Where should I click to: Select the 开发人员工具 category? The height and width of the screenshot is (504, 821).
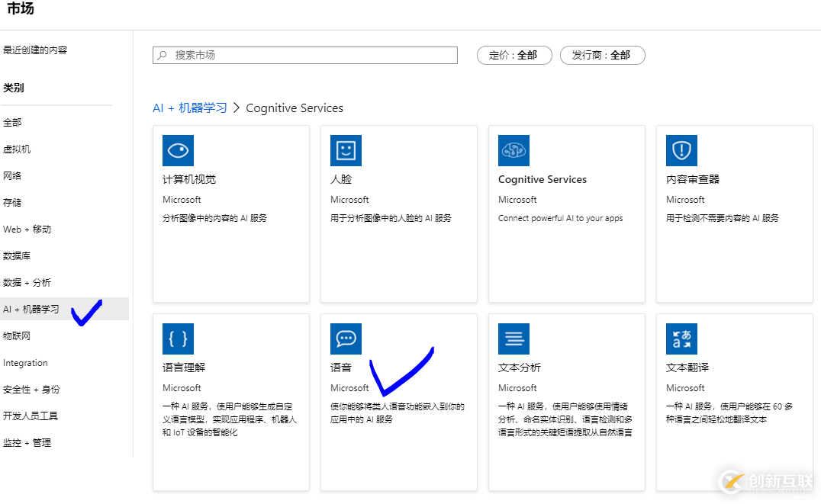point(31,416)
